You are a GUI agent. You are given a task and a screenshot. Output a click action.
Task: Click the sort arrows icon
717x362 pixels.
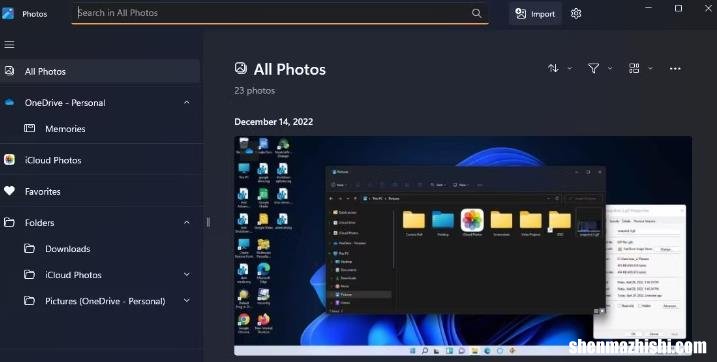tap(553, 69)
